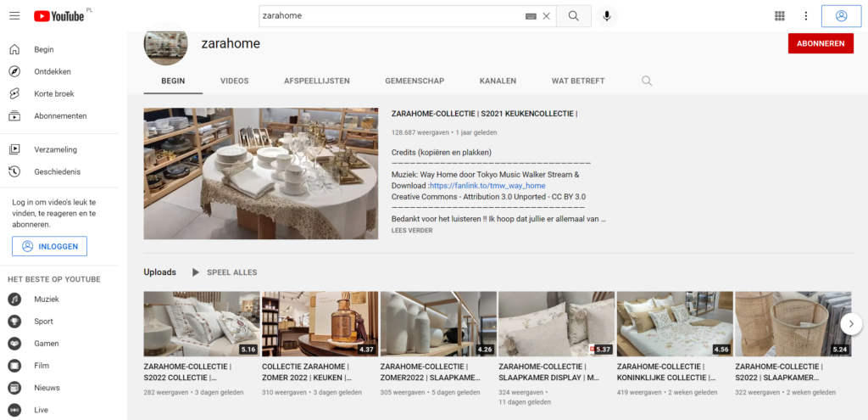Screen dimensions: 868x420
Task: Switch to the KANALEN tab
Action: coord(498,81)
